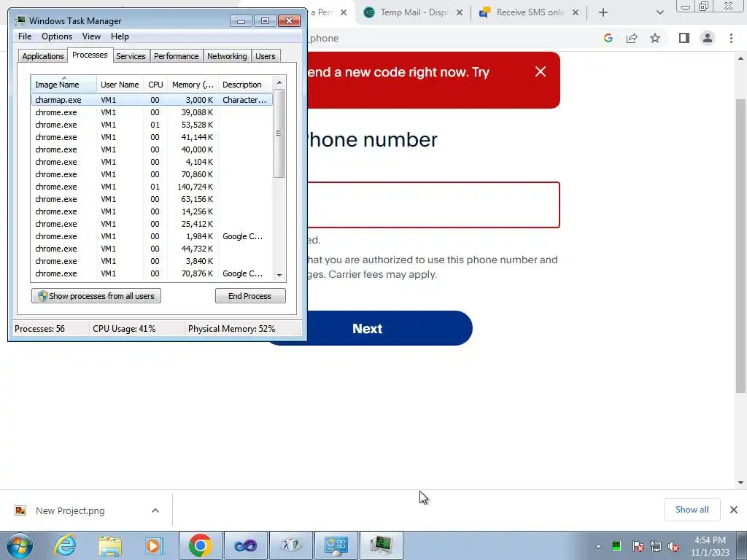
Task: Open the New Project.png download item
Action: pyautogui.click(x=70, y=510)
